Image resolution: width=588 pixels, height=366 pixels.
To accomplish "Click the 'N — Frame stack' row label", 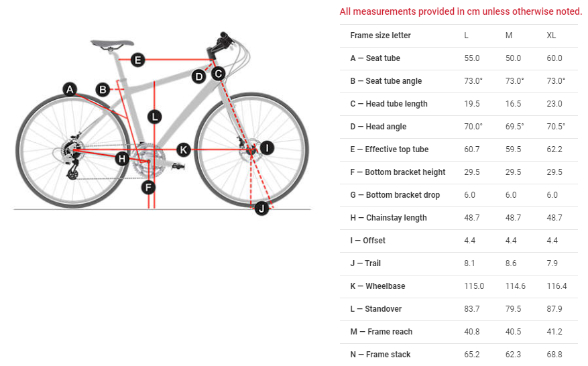I will coord(380,355).
